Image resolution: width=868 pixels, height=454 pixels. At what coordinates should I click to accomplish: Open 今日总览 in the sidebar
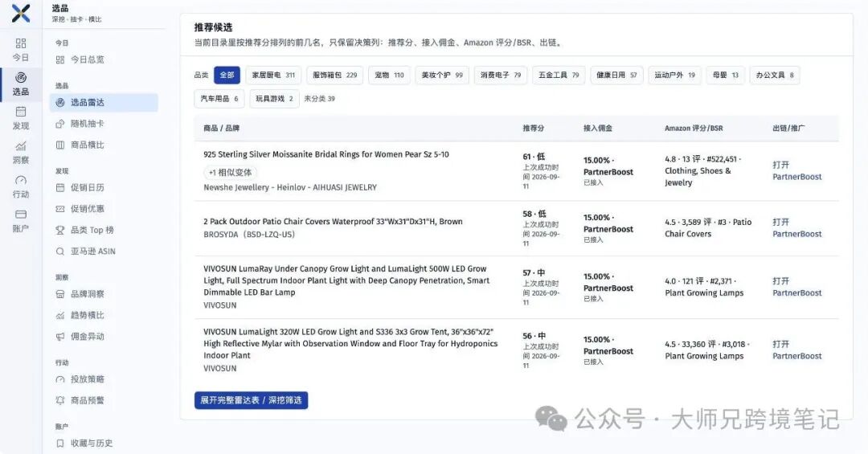[x=104, y=59]
